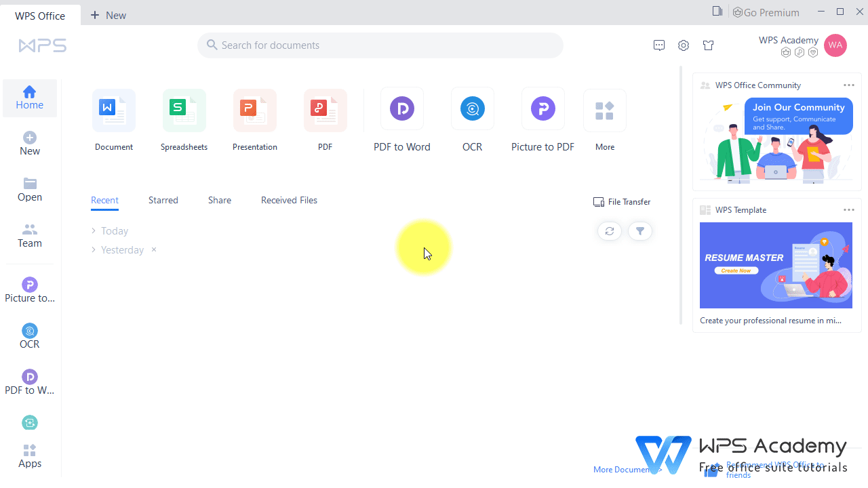Switch to the Recent tab

pyautogui.click(x=104, y=201)
